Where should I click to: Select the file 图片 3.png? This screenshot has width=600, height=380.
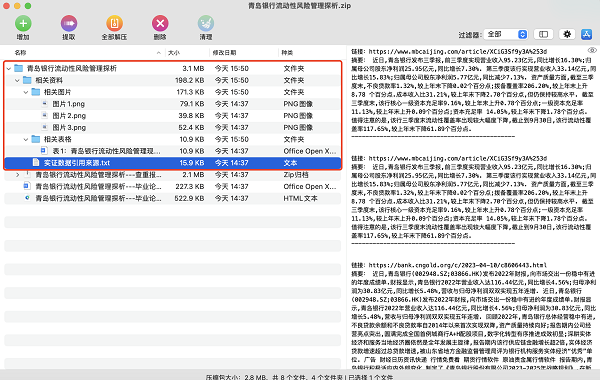[173, 128]
